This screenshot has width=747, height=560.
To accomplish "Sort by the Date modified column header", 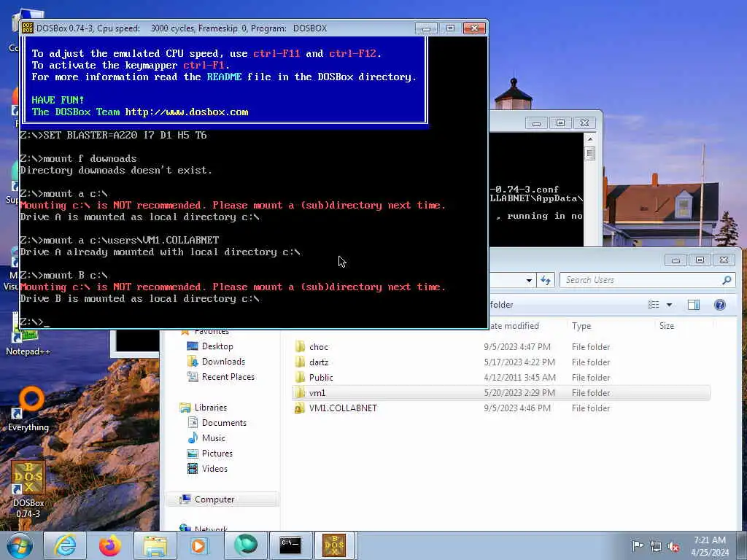I will pos(514,326).
